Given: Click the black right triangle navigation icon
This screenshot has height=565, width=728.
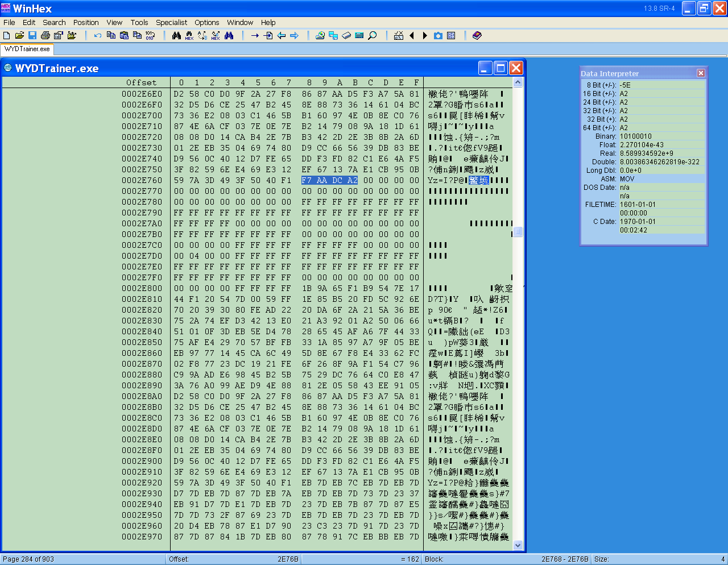Looking at the screenshot, I should [x=425, y=35].
